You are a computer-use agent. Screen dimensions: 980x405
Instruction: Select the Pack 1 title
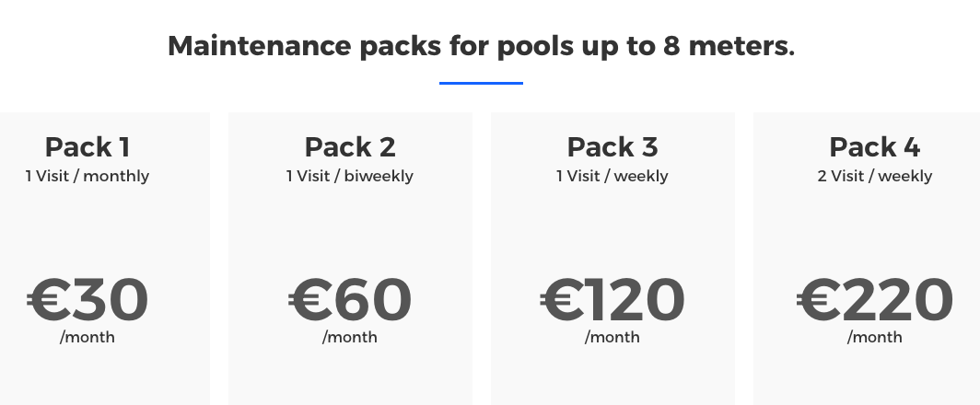87,147
